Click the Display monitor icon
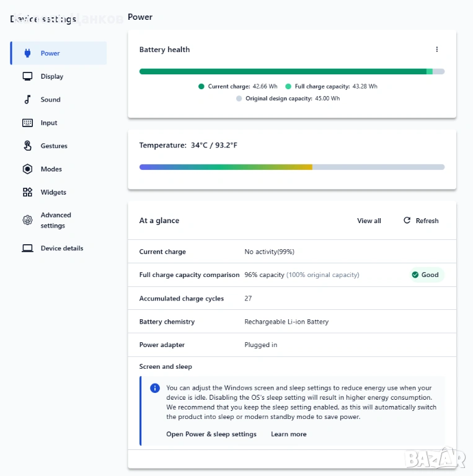 tap(27, 76)
